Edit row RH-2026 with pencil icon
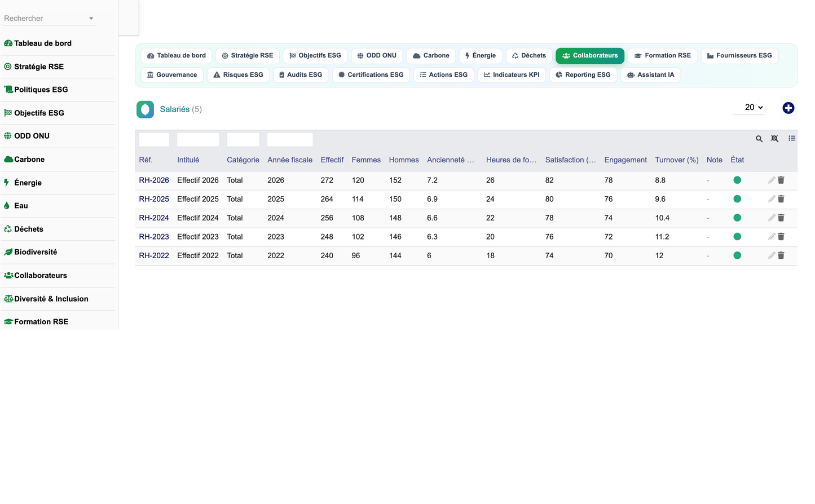The width and height of the screenshot is (815, 504). 771,180
